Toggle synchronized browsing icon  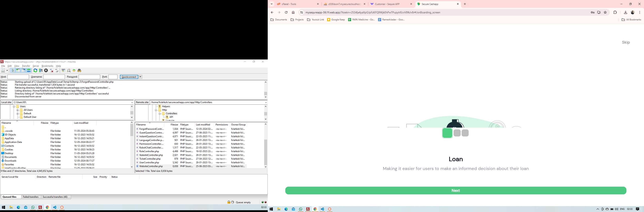[74, 71]
